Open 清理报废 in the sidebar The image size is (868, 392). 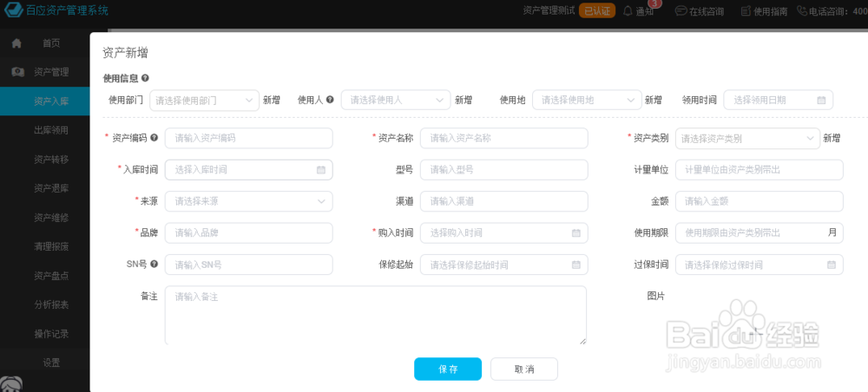click(51, 246)
